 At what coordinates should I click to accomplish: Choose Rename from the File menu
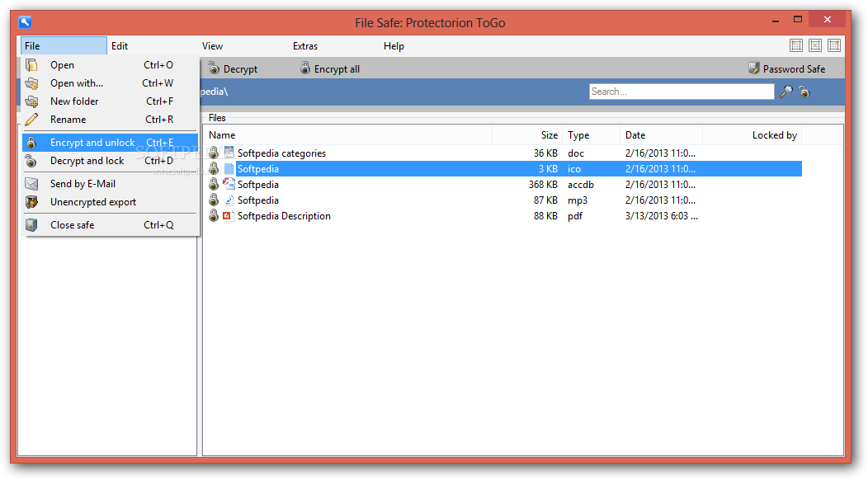click(x=110, y=120)
